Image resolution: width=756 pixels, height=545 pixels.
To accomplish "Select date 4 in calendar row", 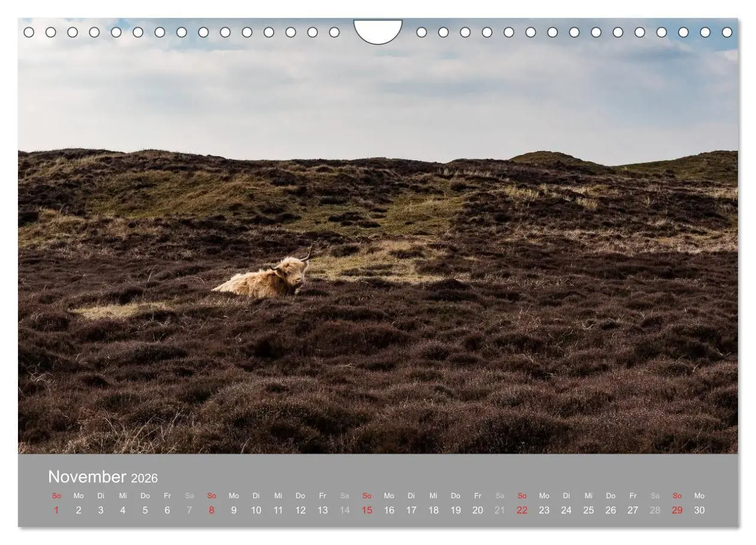I will (123, 510).
